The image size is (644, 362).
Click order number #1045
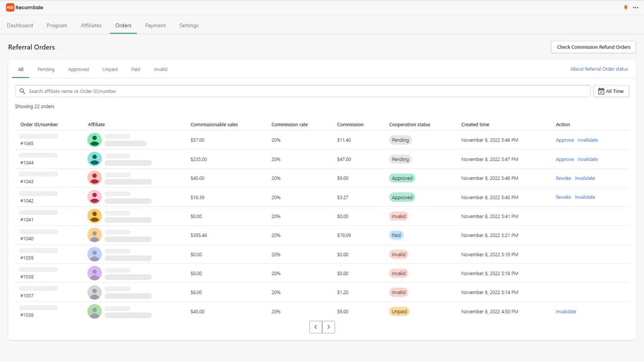[x=27, y=144]
